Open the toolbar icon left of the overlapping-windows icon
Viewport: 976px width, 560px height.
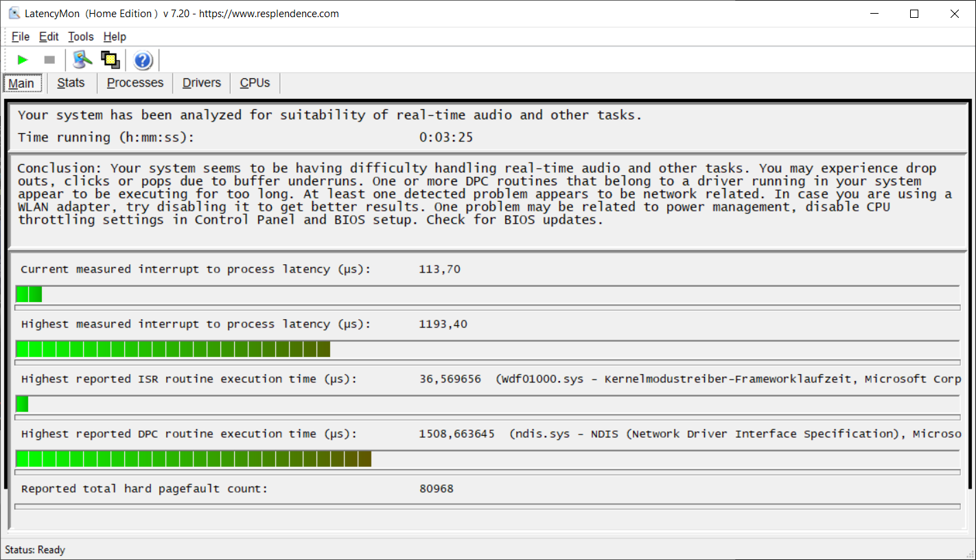pyautogui.click(x=83, y=60)
